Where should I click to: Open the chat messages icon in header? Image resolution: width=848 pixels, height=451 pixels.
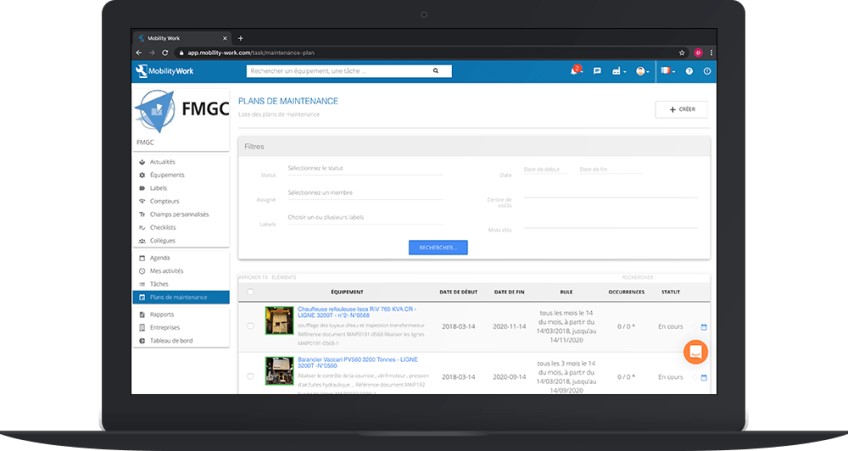tap(597, 71)
